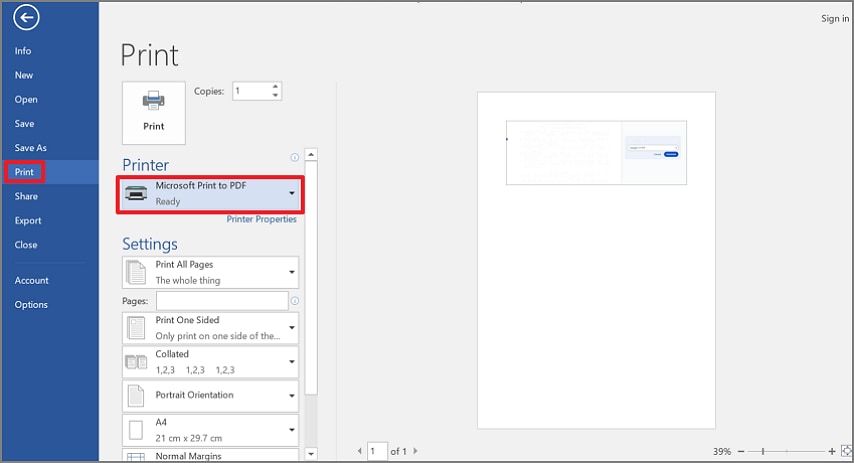Decrease copies with the down spinner arrow

coord(276,95)
